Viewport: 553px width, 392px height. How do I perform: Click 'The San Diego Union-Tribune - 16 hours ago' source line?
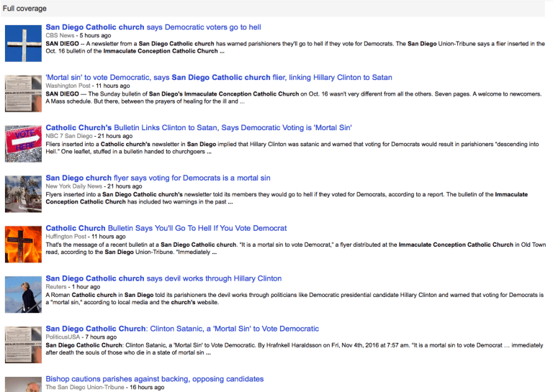105,388
